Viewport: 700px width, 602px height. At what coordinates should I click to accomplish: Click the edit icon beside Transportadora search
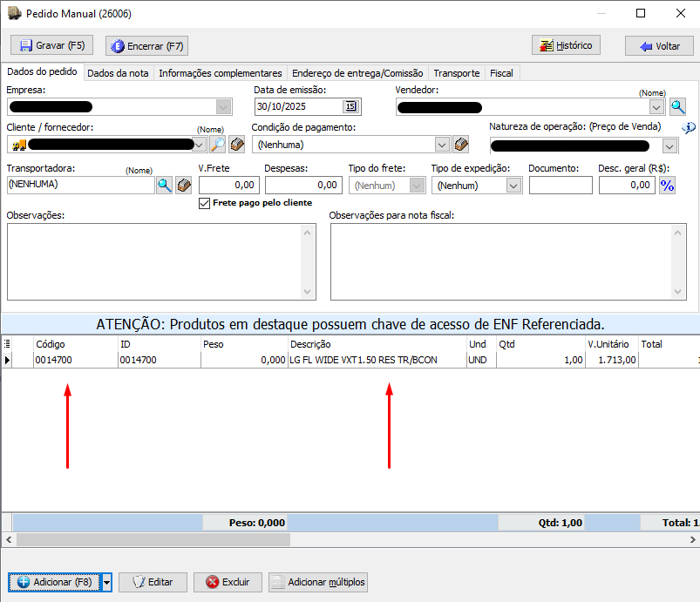pos(183,185)
